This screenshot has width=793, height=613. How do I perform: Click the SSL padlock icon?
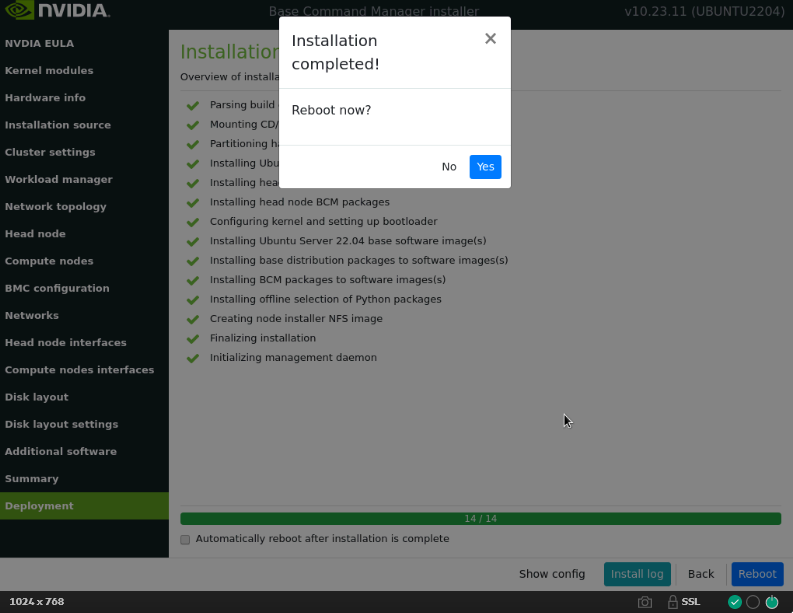tap(673, 602)
